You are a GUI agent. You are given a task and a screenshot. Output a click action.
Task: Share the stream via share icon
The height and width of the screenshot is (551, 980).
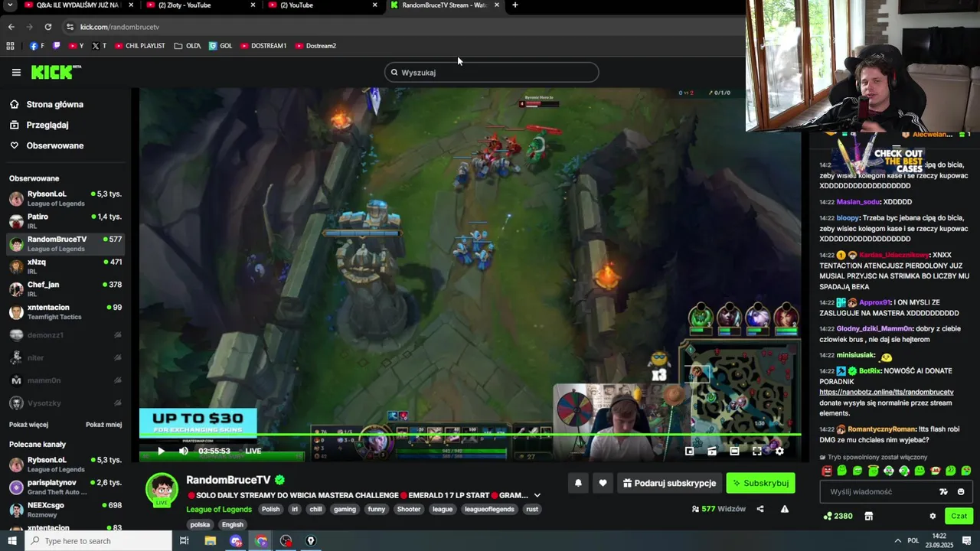coord(760,509)
